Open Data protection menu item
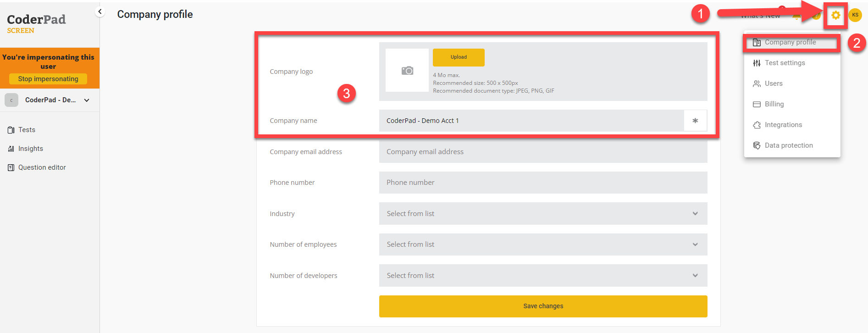868x333 pixels. [788, 145]
